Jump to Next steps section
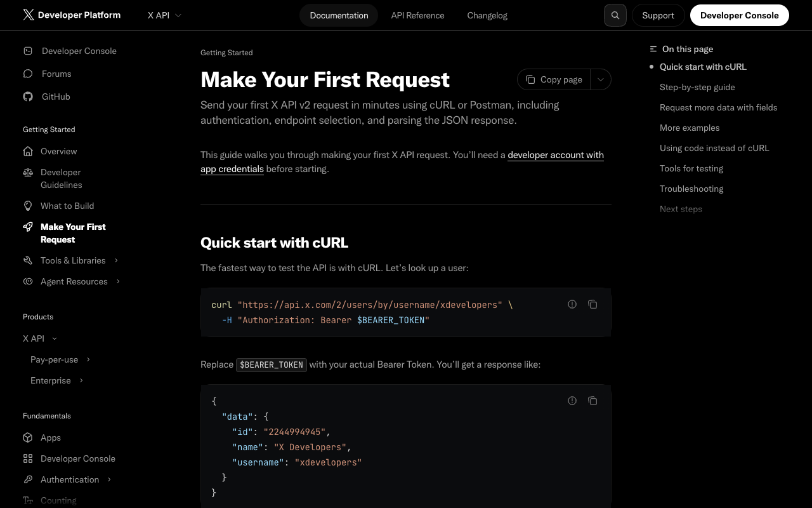 681,209
